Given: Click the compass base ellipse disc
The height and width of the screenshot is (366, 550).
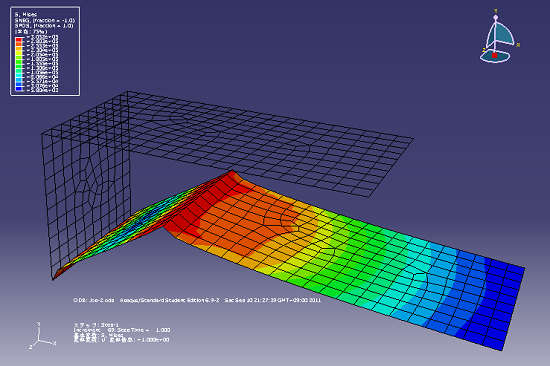Looking at the screenshot, I should 495,56.
